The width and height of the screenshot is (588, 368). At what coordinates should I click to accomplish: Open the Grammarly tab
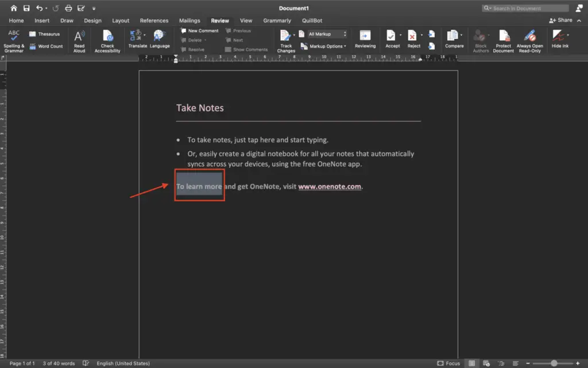[277, 21]
